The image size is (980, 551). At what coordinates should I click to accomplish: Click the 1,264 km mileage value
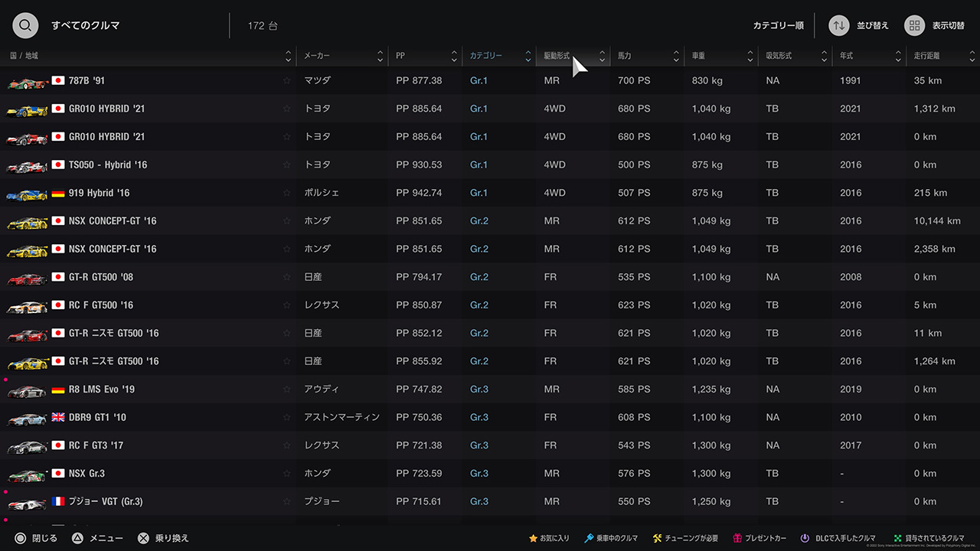tap(934, 361)
